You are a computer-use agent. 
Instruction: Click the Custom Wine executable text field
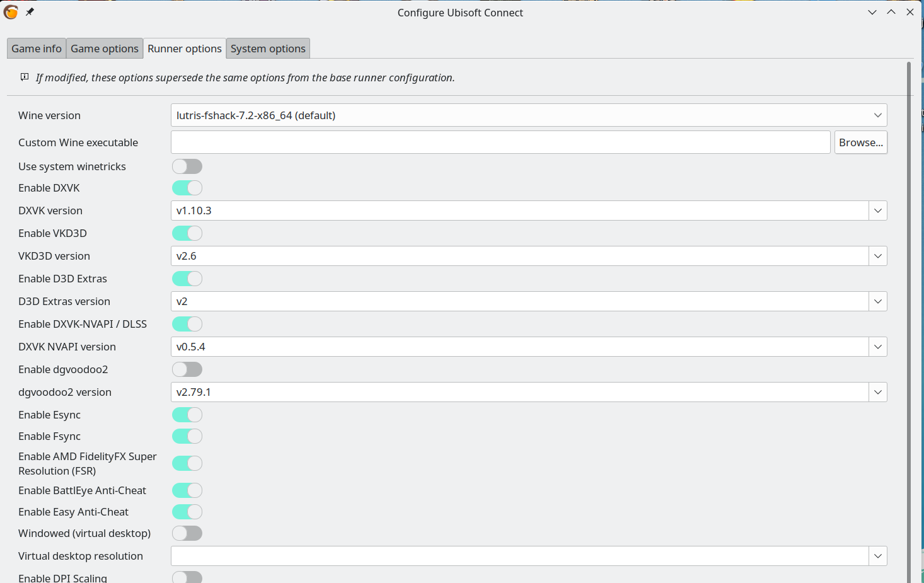pyautogui.click(x=500, y=142)
